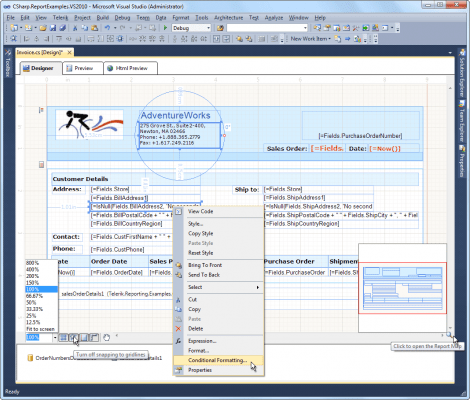This screenshot has height=400, width=470.
Task: Choose Copy Style from context menu
Action: click(x=218, y=233)
